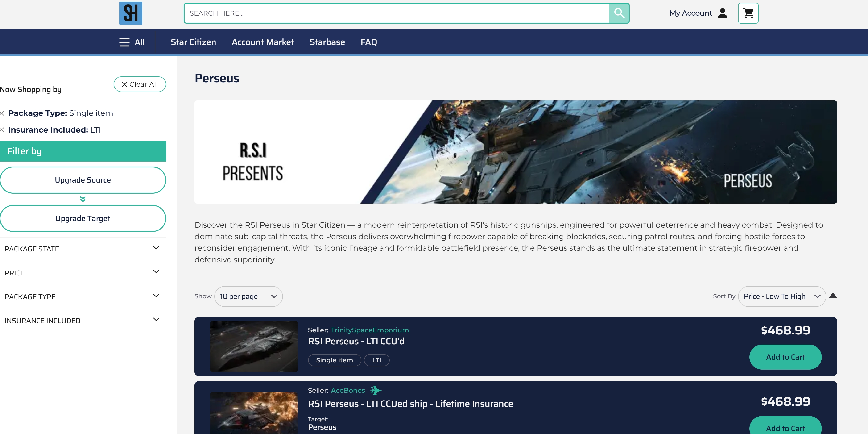This screenshot has width=868, height=434.
Task: Choose the Upgrade Target filter button
Action: 83,218
